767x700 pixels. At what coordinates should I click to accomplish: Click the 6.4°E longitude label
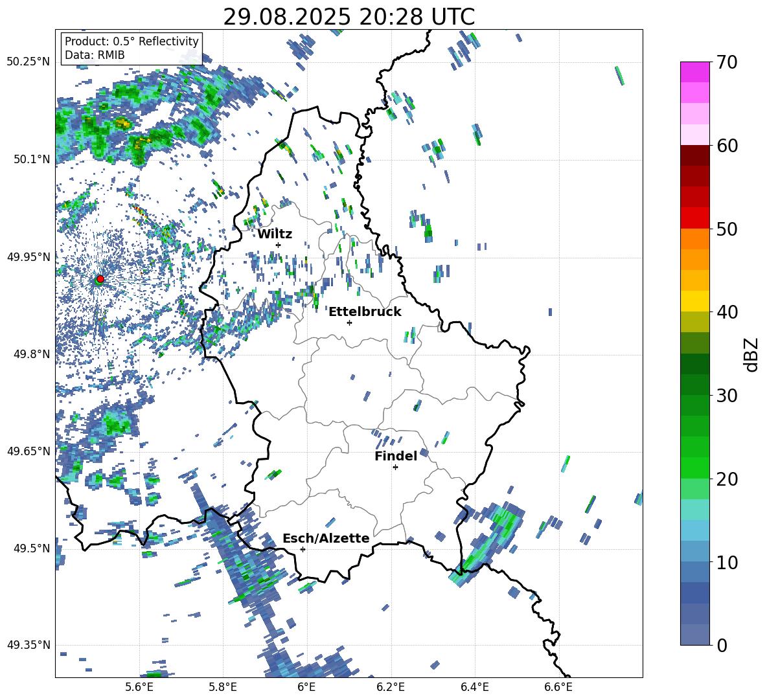474,687
